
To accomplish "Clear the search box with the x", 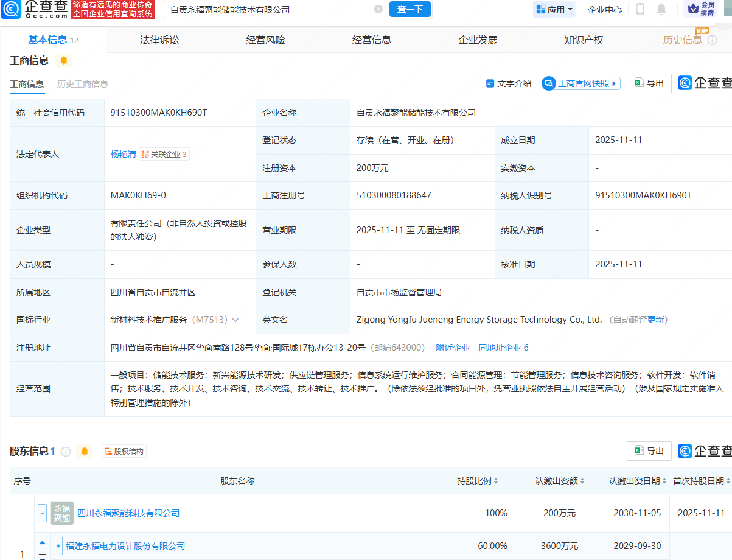I will coord(378,9).
